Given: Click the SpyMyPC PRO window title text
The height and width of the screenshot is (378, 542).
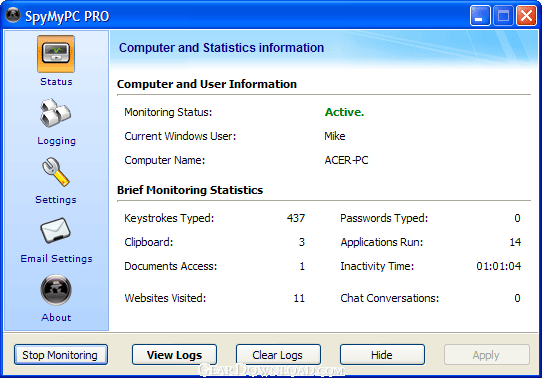Looking at the screenshot, I should [x=67, y=16].
